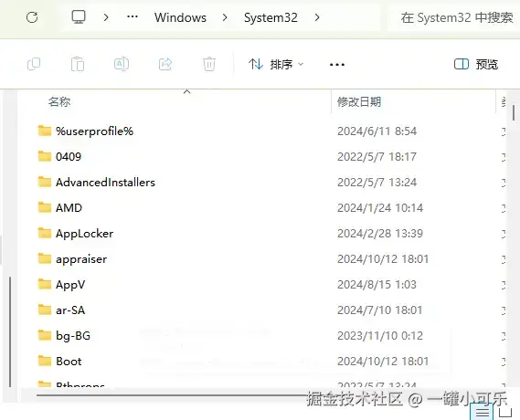Click the file list vertical scrollbar thumb

(514, 112)
